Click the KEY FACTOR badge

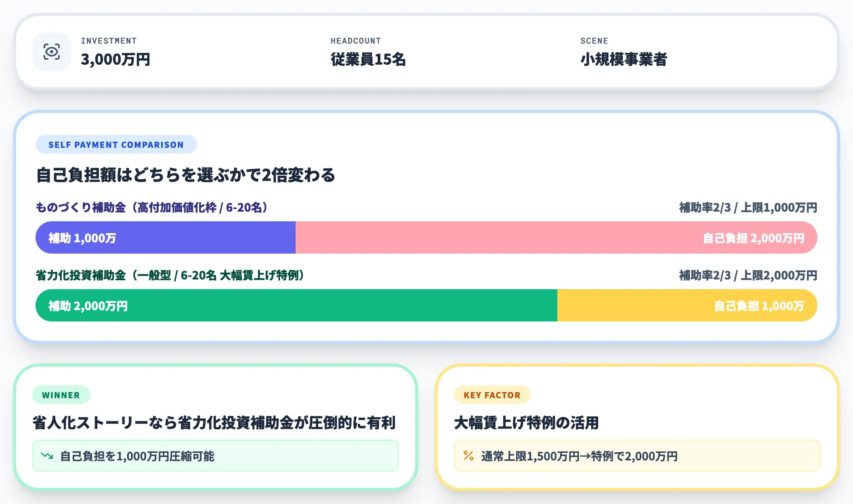492,395
